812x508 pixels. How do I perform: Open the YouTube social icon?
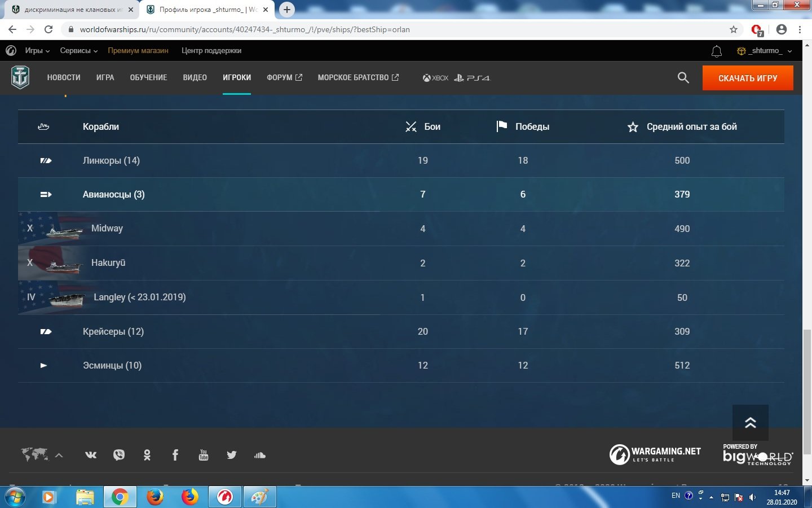pyautogui.click(x=204, y=455)
